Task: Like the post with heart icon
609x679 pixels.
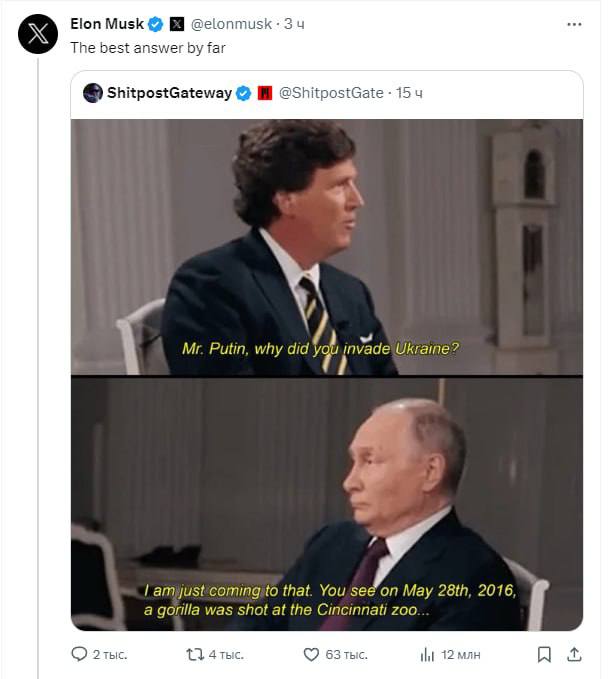Action: click(x=311, y=654)
